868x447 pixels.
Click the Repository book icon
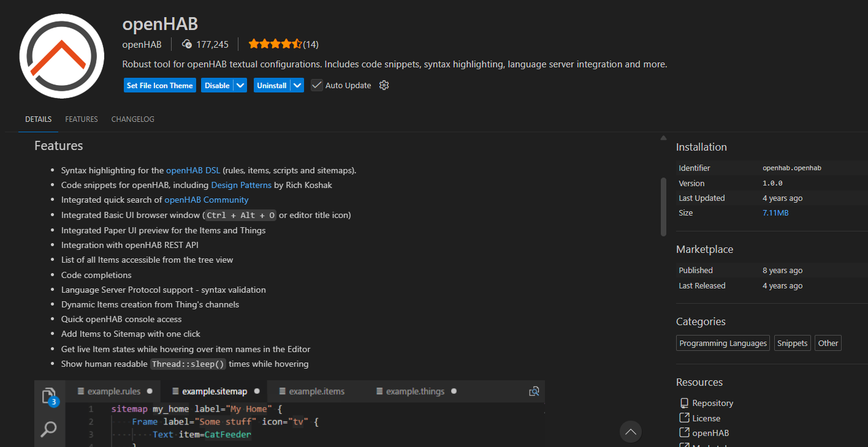[x=684, y=403]
